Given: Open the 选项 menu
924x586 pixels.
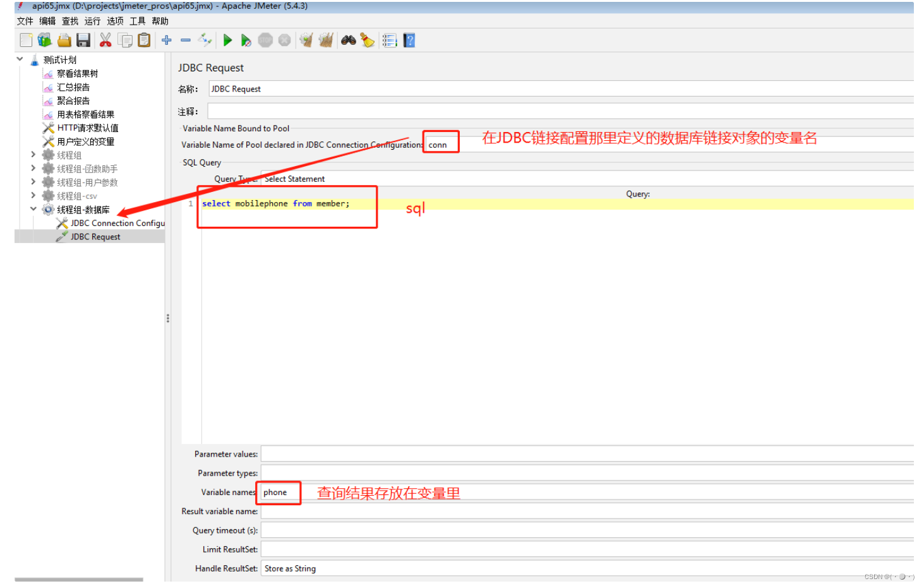Looking at the screenshot, I should [x=115, y=21].
